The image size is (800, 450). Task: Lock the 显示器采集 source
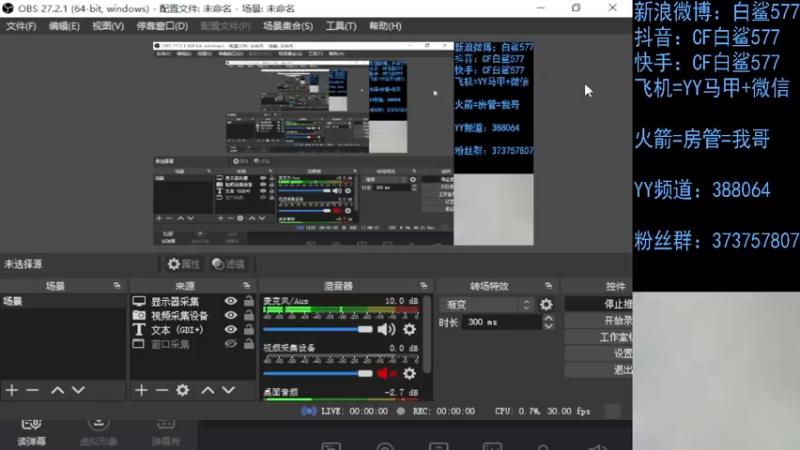248,301
